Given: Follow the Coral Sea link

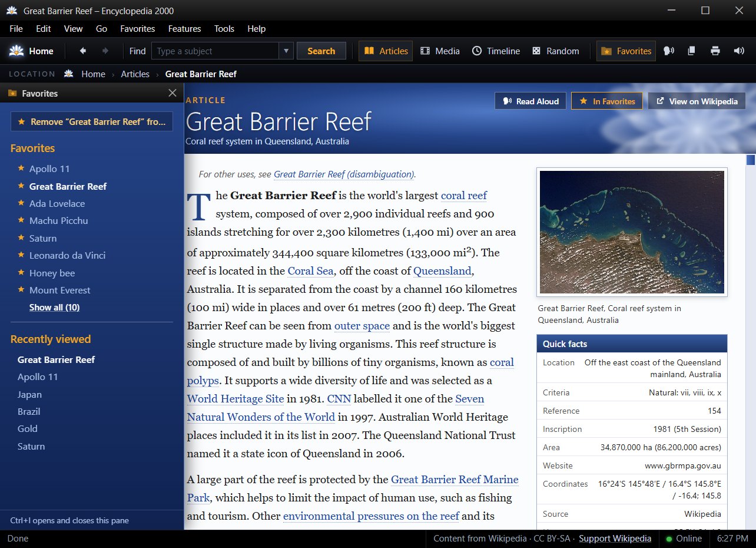Looking at the screenshot, I should (311, 271).
